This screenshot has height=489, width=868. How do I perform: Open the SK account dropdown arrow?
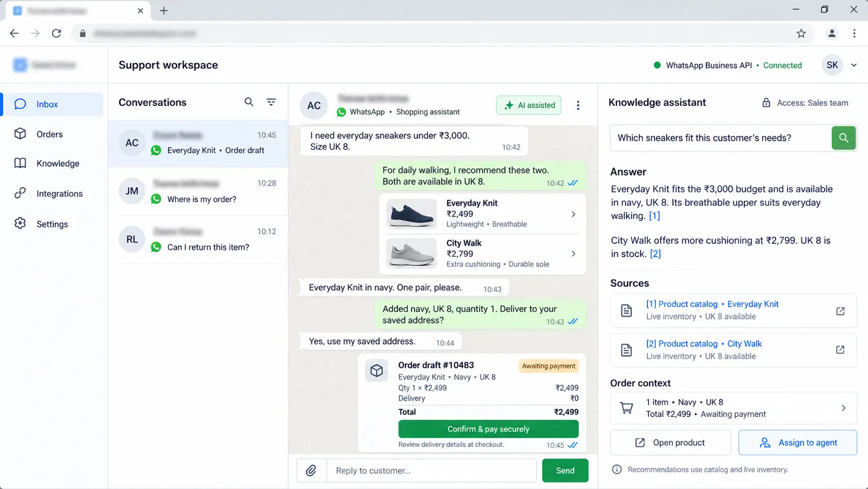pyautogui.click(x=854, y=65)
